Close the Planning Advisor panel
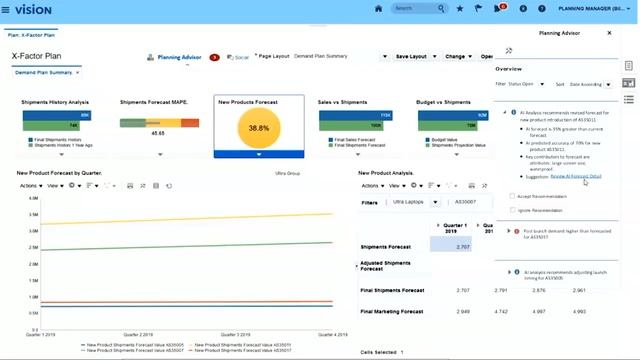 click(x=609, y=33)
